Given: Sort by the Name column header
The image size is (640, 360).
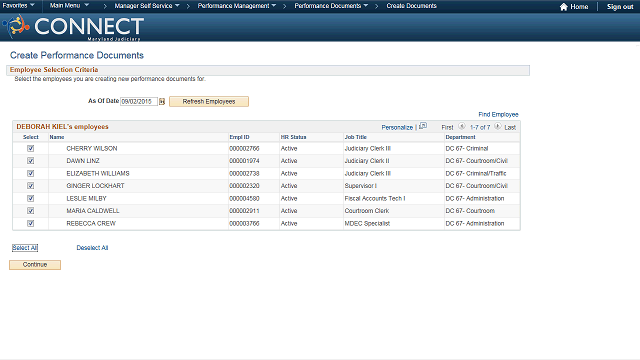Looking at the screenshot, I should [57, 137].
